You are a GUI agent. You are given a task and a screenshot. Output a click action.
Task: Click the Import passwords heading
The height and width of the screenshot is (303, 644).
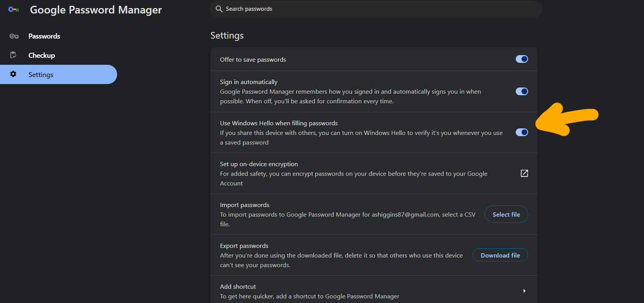[x=245, y=205]
